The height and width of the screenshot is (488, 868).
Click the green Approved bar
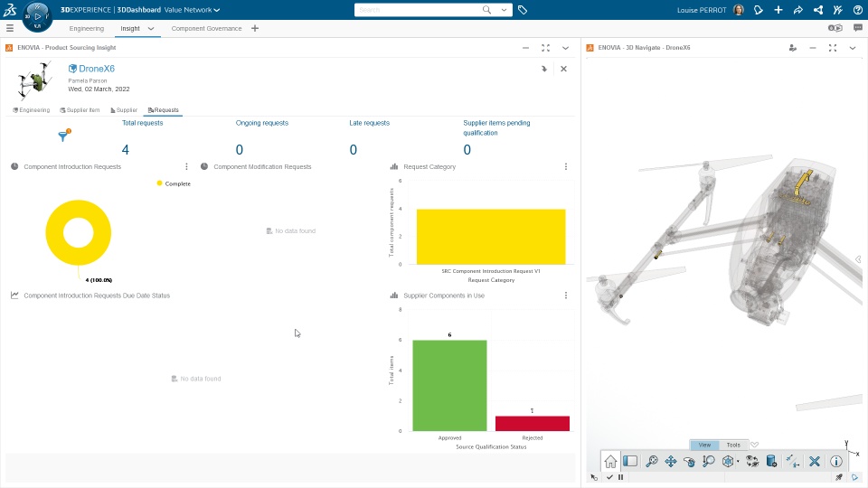click(449, 386)
